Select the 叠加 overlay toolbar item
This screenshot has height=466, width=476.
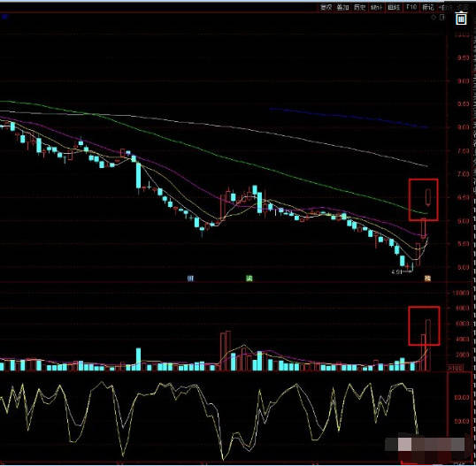click(343, 7)
